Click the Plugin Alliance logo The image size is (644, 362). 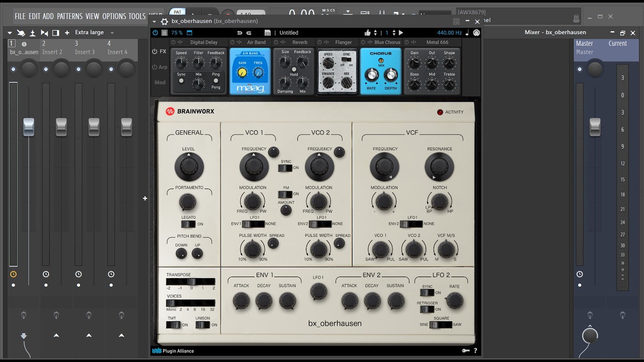pyautogui.click(x=173, y=351)
